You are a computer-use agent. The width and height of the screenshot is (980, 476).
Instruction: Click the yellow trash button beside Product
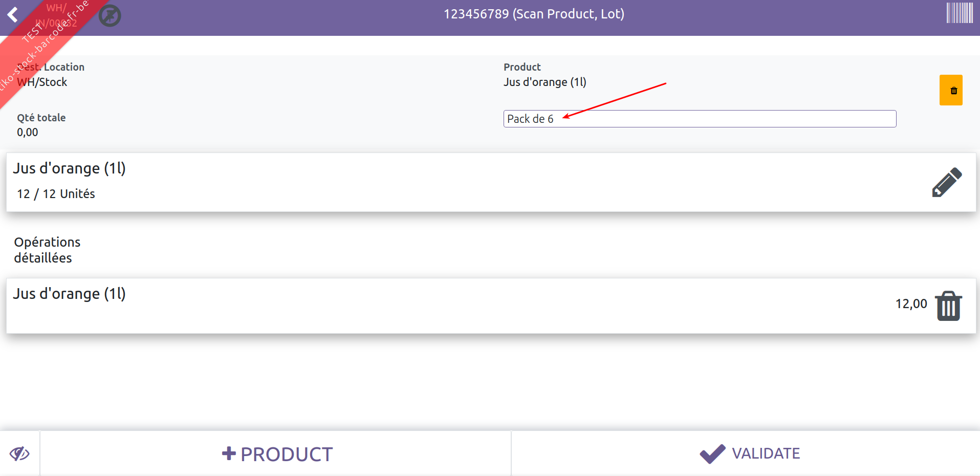951,90
